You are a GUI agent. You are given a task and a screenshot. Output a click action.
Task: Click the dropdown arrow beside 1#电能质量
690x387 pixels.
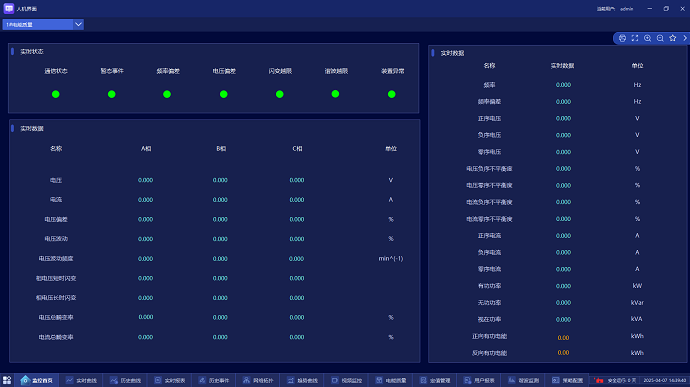78,25
